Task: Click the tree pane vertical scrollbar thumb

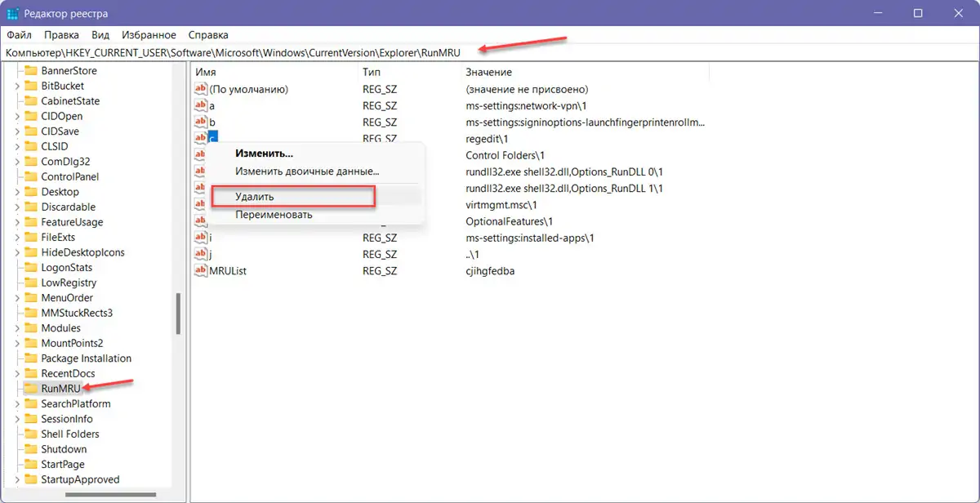Action: tap(177, 314)
